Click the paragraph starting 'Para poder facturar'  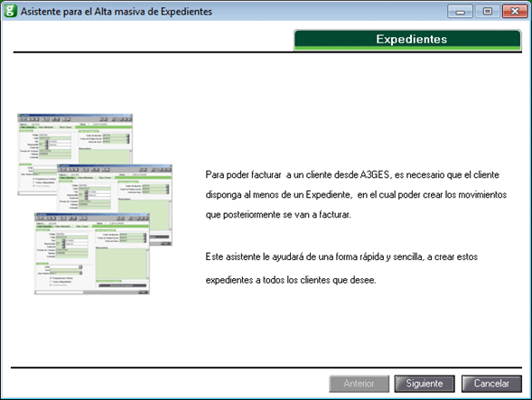coord(356,195)
